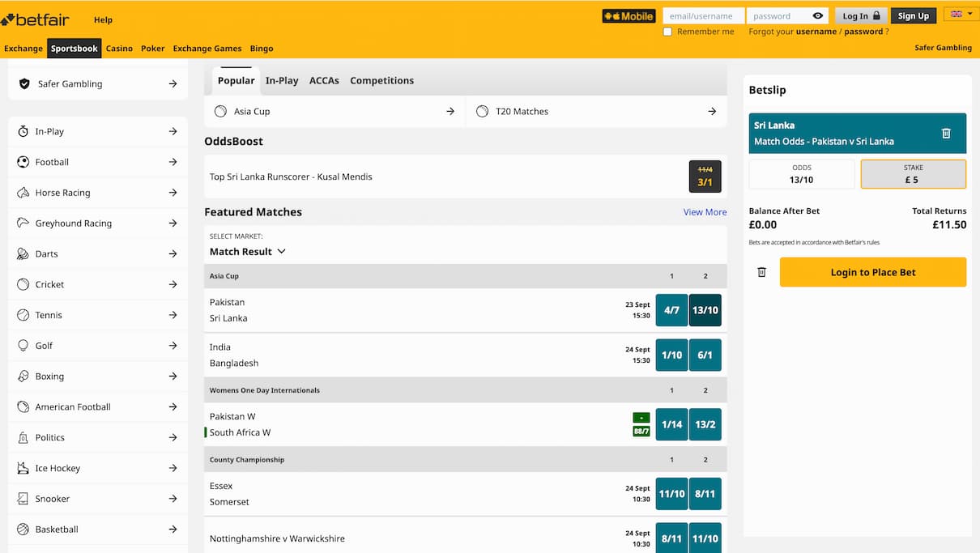Open the Betfair Mobile app badge
Viewport: 980px width, 553px height.
[x=628, y=16]
